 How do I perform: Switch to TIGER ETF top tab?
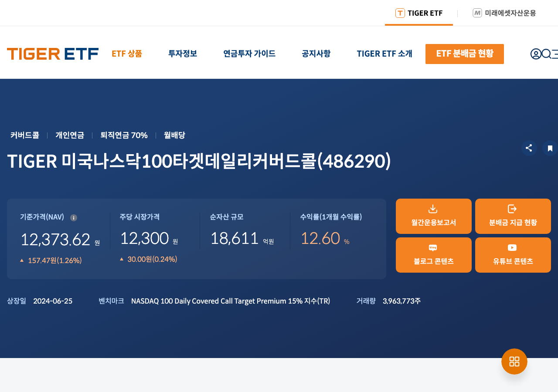[x=419, y=13]
